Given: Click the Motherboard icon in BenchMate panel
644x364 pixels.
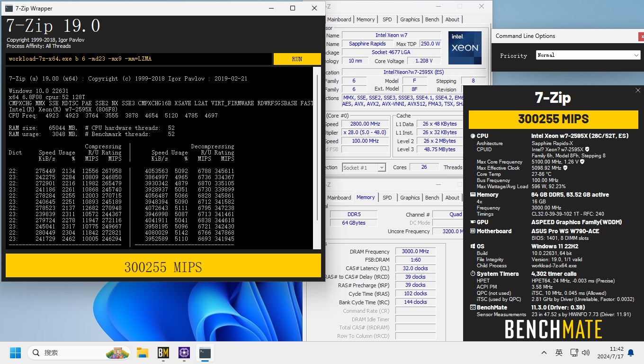Looking at the screenshot, I should (x=473, y=231).
